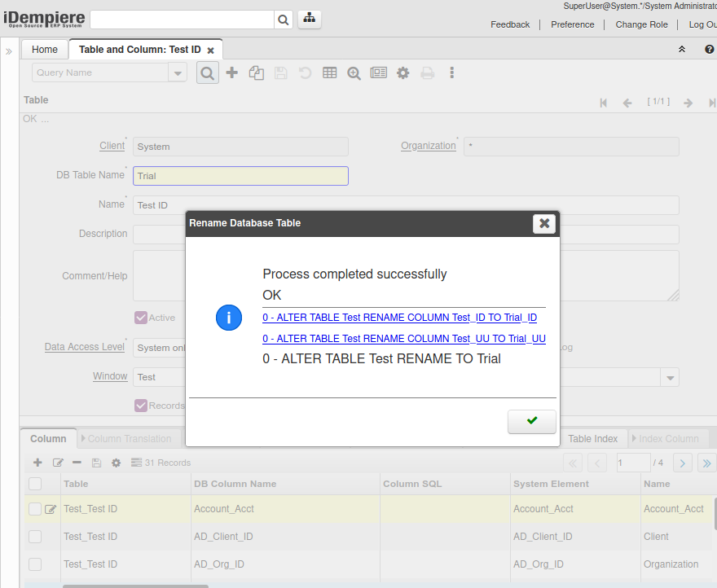This screenshot has width=717, height=588.
Task: Click the Find Record toolbar icon
Action: (x=208, y=72)
